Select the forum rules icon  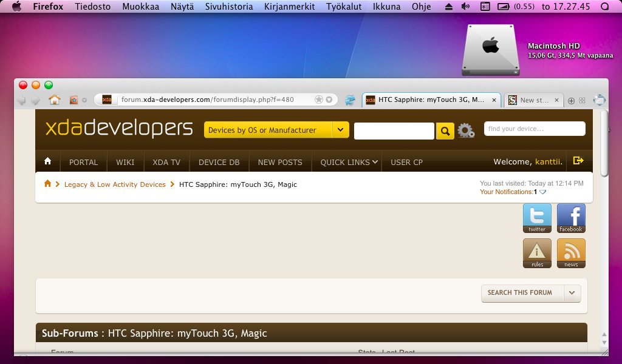[536, 253]
